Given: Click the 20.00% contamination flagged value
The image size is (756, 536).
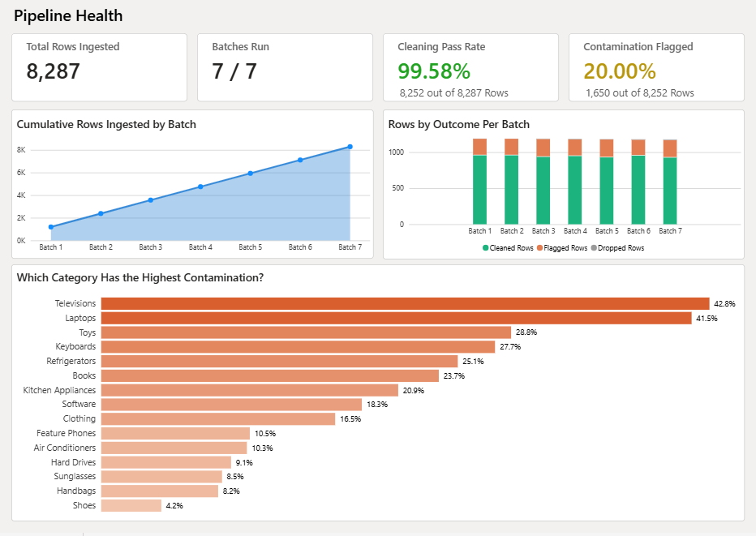Looking at the screenshot, I should coord(620,71).
